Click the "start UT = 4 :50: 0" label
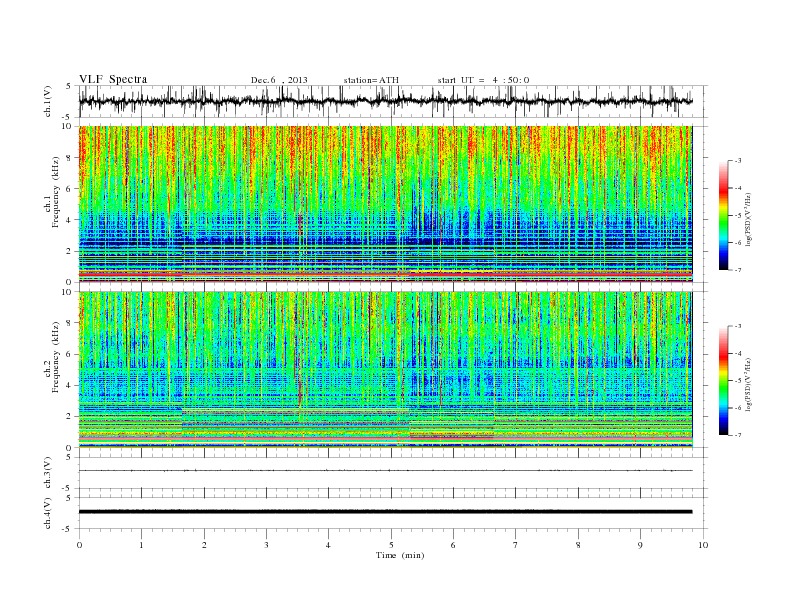792x612 pixels. point(483,80)
